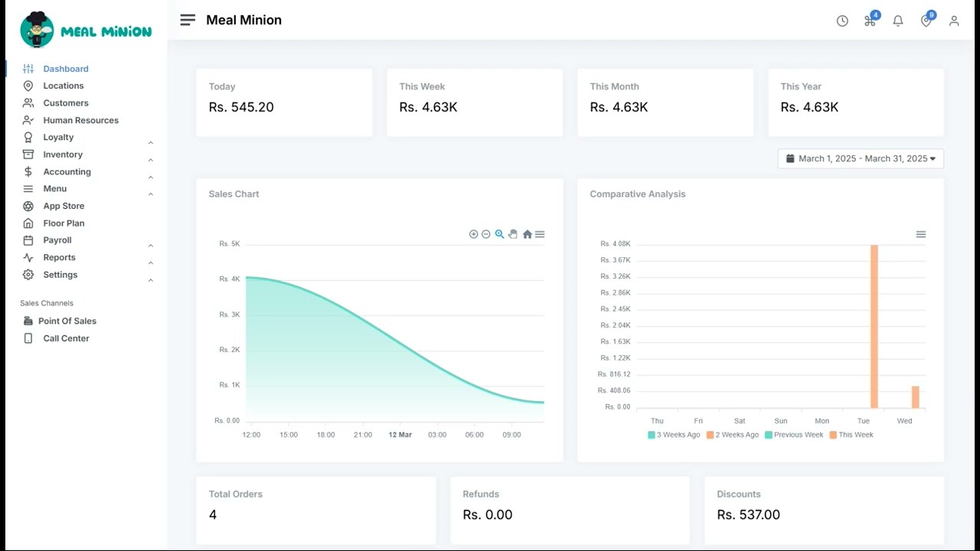Expand the Reports submenu chevron

pos(151,262)
